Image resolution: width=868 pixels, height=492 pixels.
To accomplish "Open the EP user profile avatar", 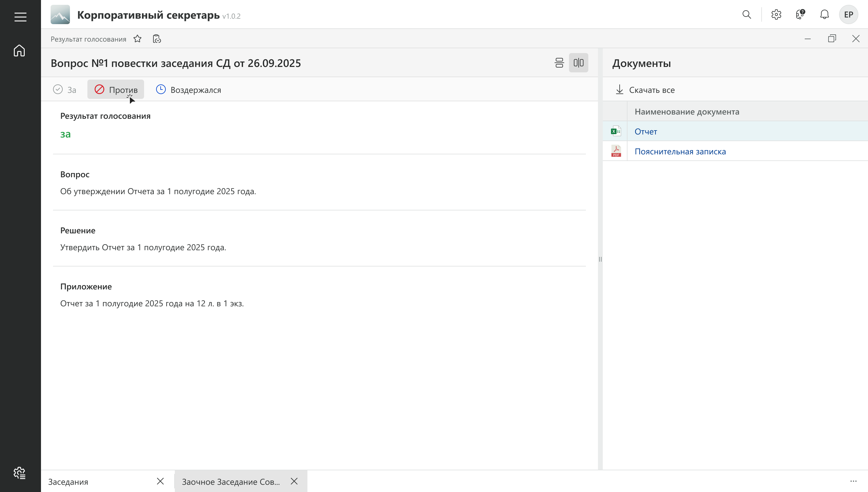I will [848, 14].
